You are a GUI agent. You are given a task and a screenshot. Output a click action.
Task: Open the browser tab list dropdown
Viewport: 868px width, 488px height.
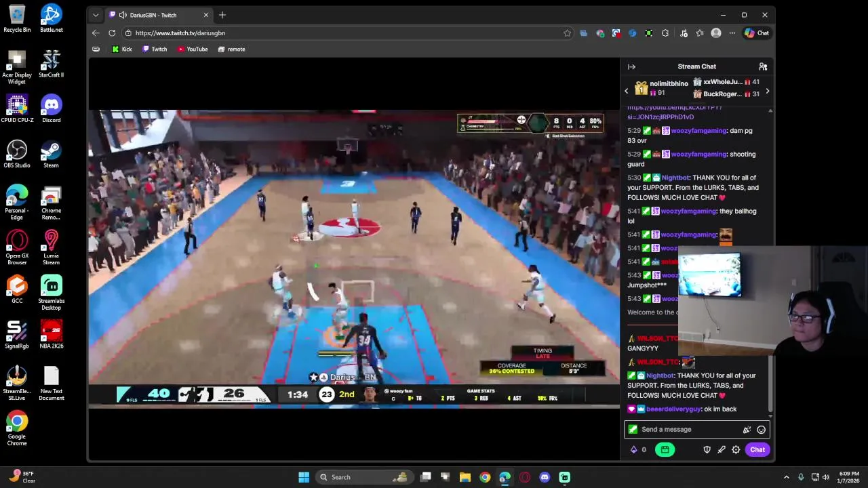[96, 15]
